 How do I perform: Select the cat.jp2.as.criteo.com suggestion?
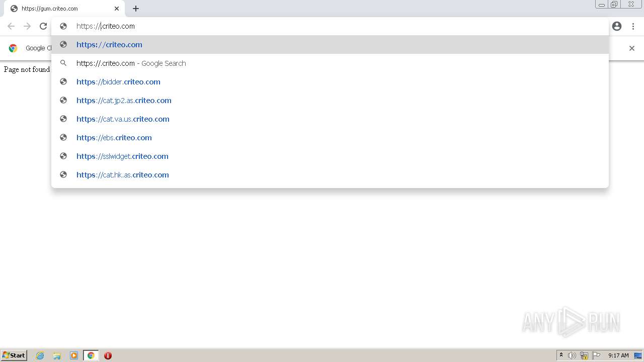[x=330, y=101]
